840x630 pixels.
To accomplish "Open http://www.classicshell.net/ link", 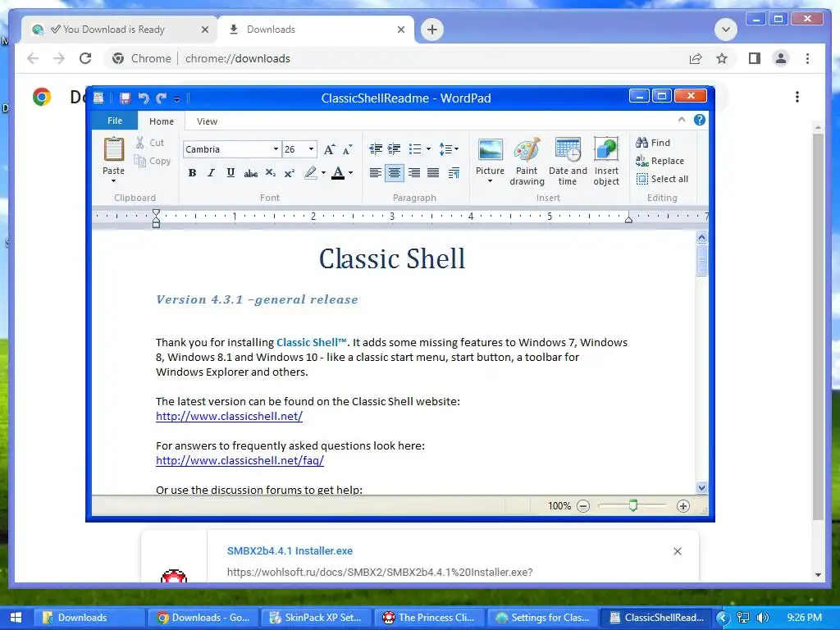I will point(230,416).
